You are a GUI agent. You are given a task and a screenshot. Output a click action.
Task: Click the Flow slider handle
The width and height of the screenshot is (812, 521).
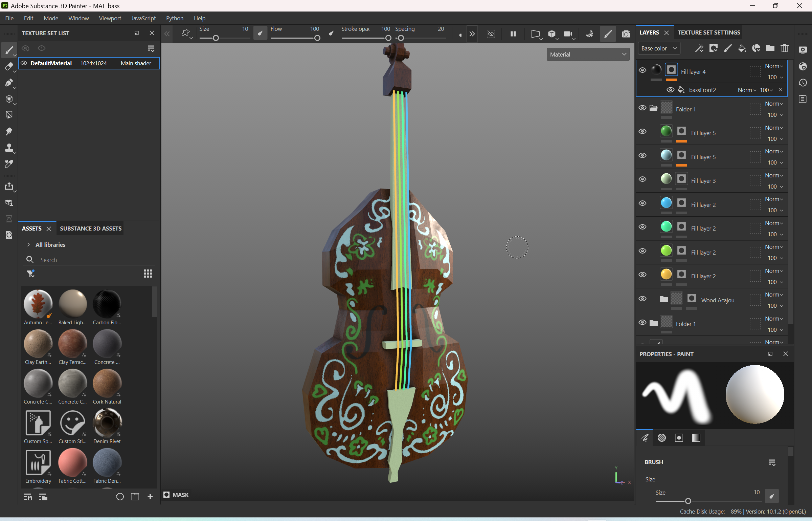[x=317, y=38]
